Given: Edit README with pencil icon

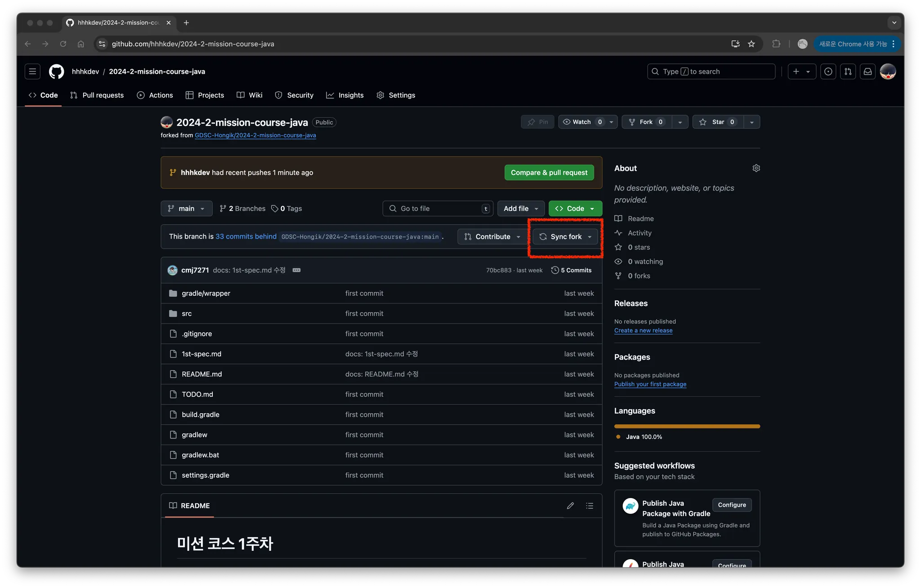Looking at the screenshot, I should coord(570,506).
